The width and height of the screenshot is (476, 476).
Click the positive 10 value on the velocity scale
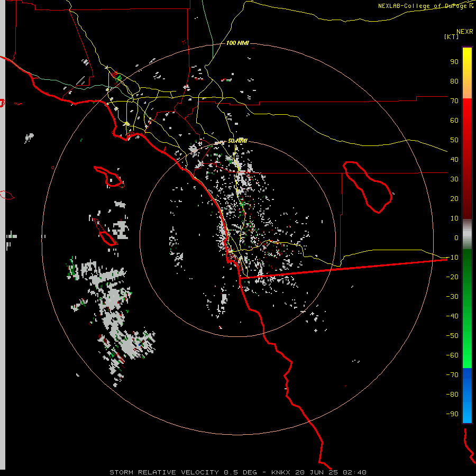(x=454, y=218)
